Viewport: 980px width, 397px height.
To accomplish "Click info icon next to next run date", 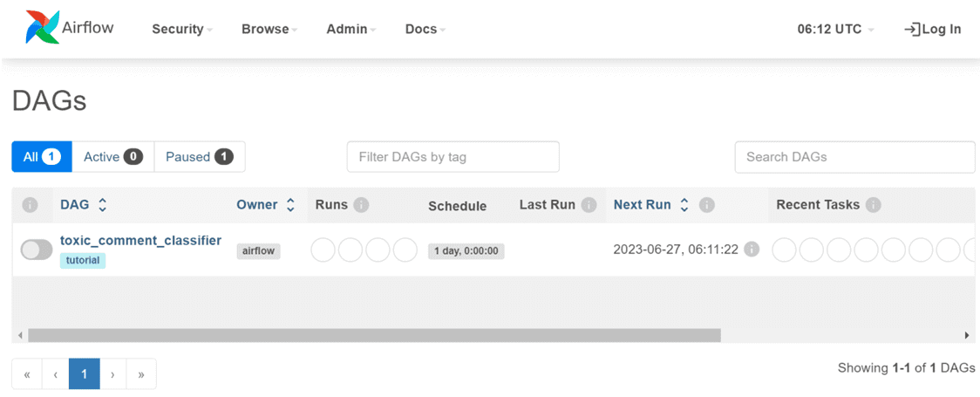I will point(751,250).
